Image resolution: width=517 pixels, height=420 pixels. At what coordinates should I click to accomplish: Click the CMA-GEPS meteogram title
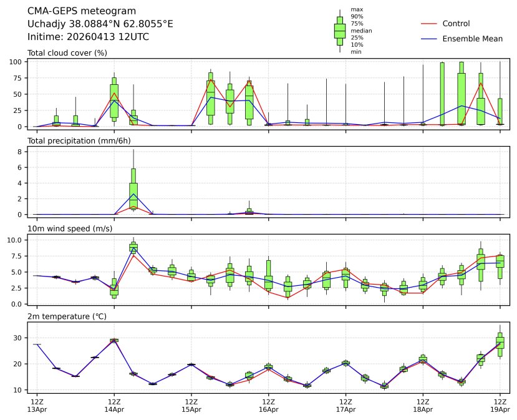pos(73,11)
